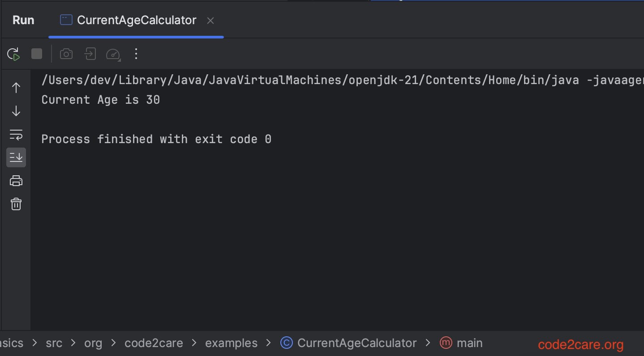The height and width of the screenshot is (356, 644).
Task: Visit the code2care.org link
Action: coord(580,344)
